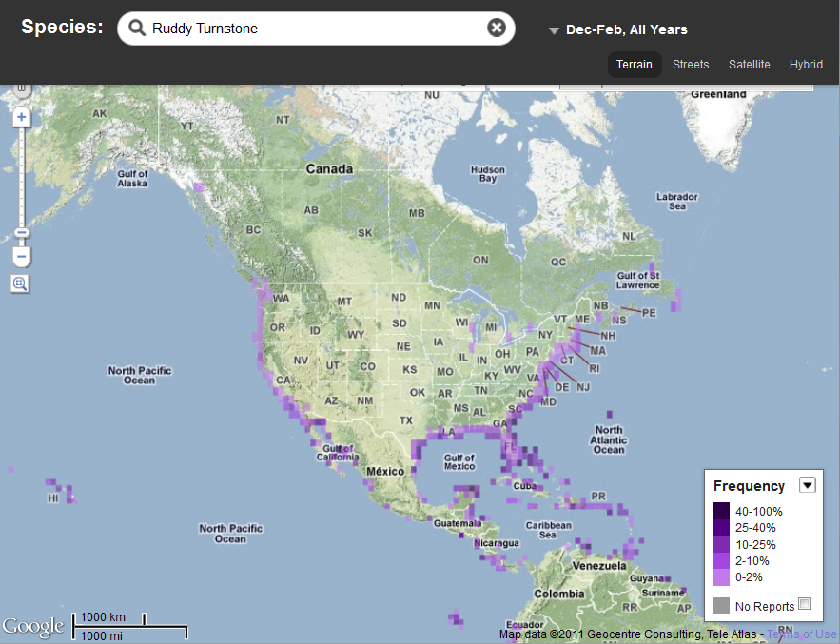Click the magnifier icon in the species box
840x644 pixels.
(x=138, y=28)
